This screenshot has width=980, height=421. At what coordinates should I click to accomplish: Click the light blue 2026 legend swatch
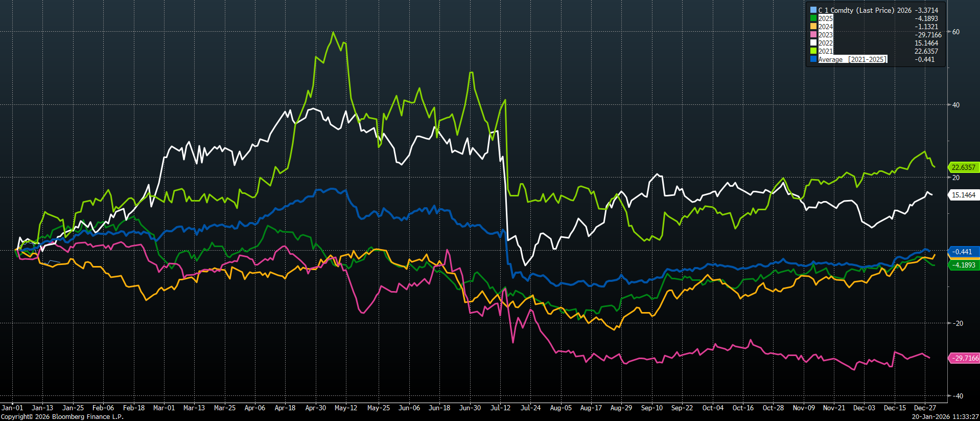tap(813, 10)
